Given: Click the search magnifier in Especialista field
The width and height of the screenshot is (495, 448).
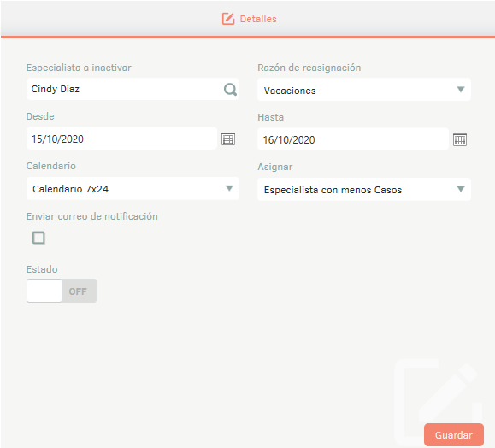Looking at the screenshot, I should 230,90.
